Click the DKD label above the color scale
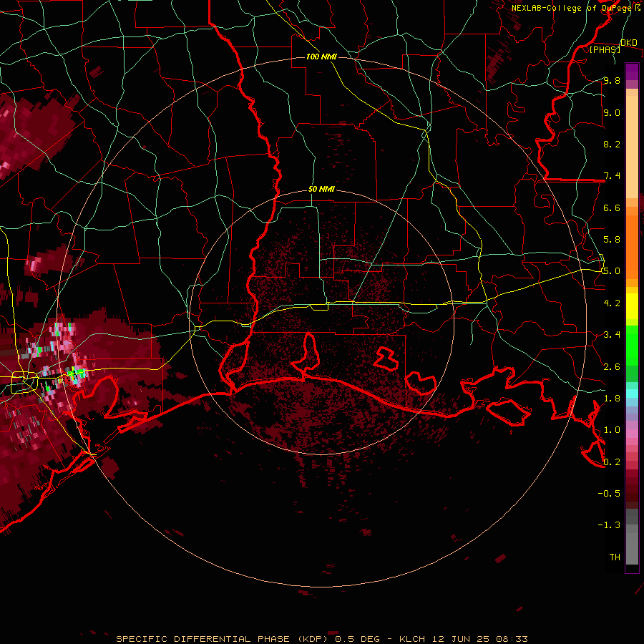This screenshot has height=644, width=644. pos(628,42)
